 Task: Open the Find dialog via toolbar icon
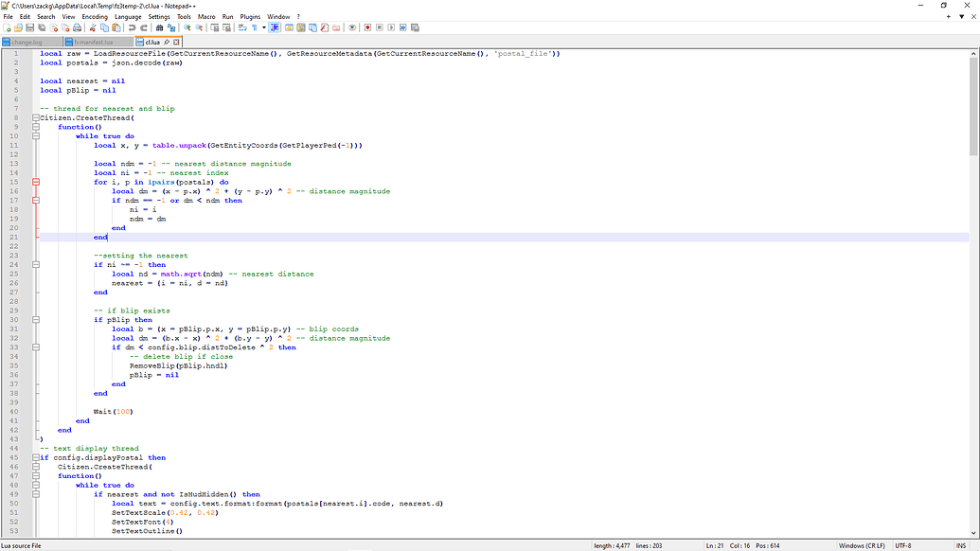coord(159,27)
